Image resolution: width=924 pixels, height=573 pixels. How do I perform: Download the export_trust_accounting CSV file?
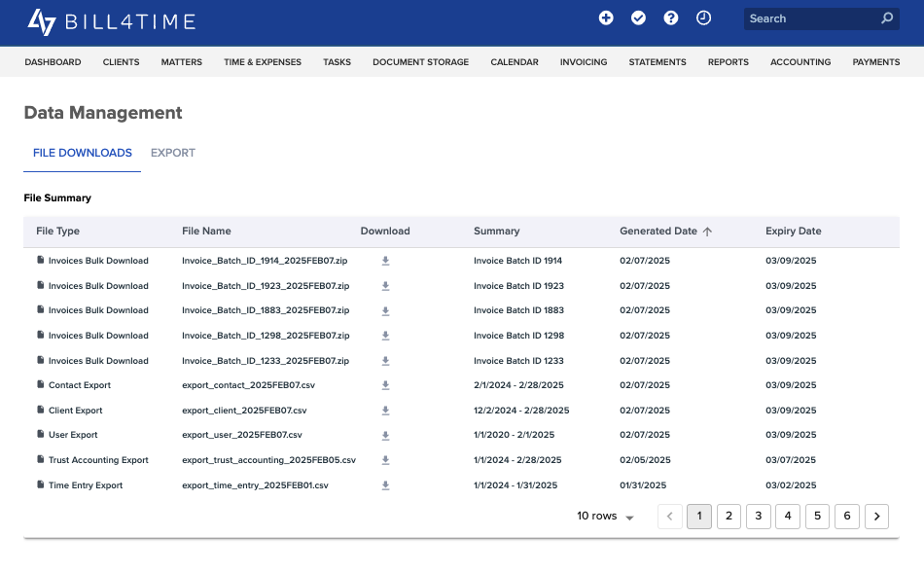[385, 460]
